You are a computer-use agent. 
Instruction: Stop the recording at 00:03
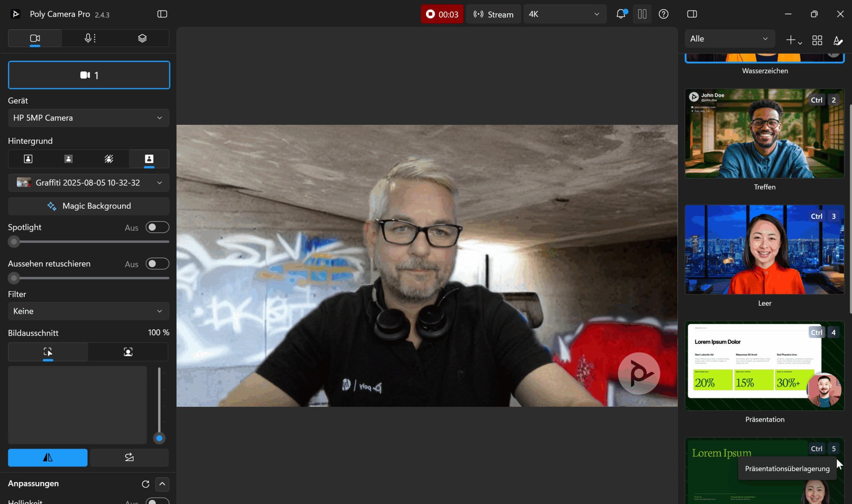pyautogui.click(x=442, y=14)
